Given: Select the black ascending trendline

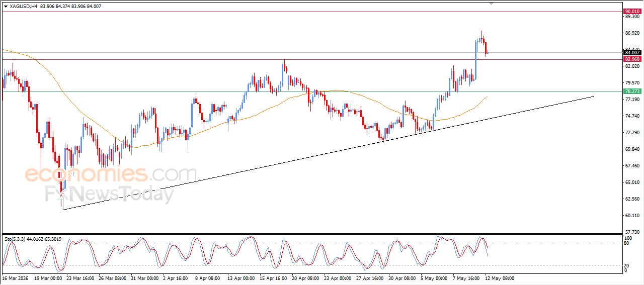Looking at the screenshot, I should click(x=328, y=153).
